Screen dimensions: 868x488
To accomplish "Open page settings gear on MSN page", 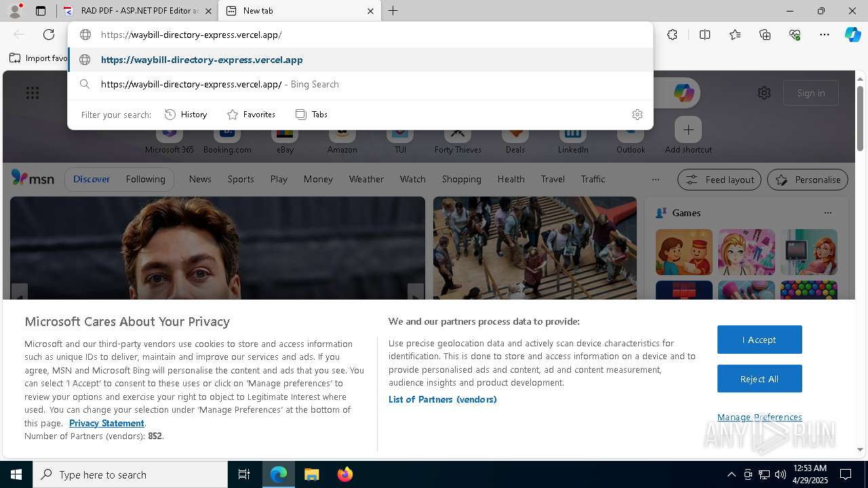I will point(764,93).
